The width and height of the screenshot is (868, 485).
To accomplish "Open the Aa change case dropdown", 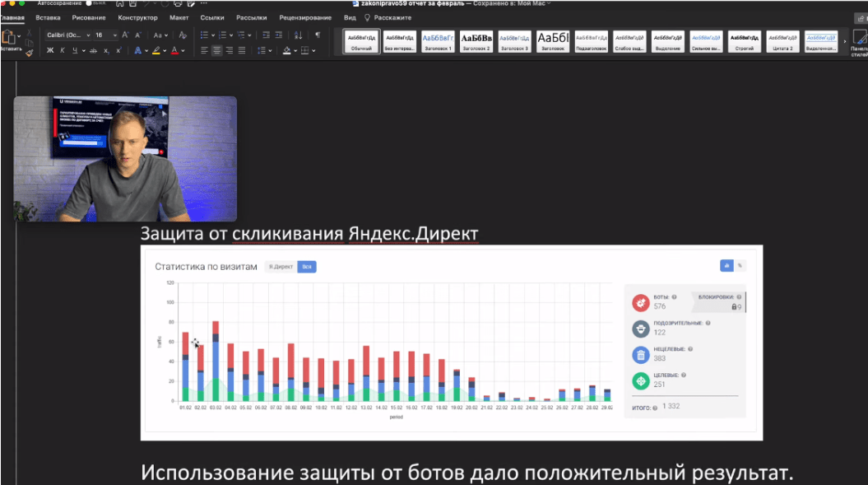I will point(160,35).
